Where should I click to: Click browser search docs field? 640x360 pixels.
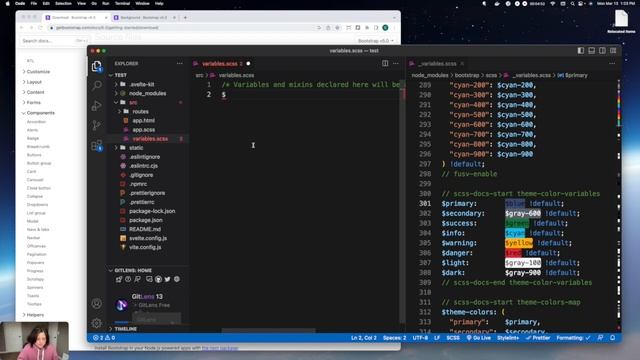pos(53,41)
